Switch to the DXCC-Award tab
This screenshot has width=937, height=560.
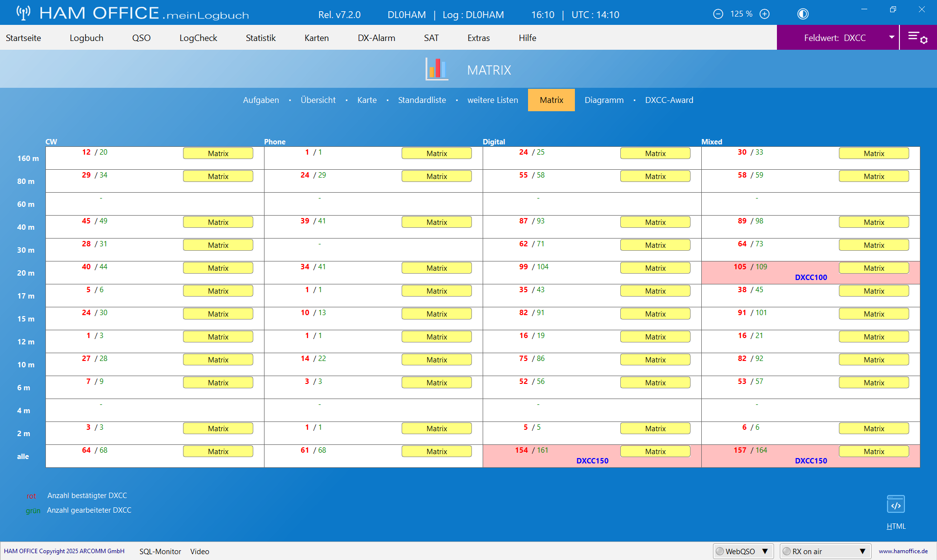tap(669, 100)
